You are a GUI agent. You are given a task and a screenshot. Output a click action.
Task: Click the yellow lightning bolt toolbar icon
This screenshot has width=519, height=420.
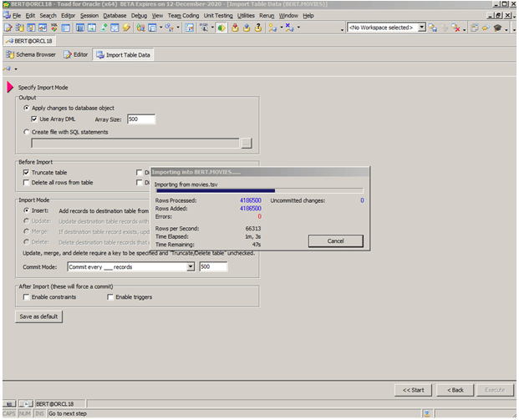pos(126,28)
